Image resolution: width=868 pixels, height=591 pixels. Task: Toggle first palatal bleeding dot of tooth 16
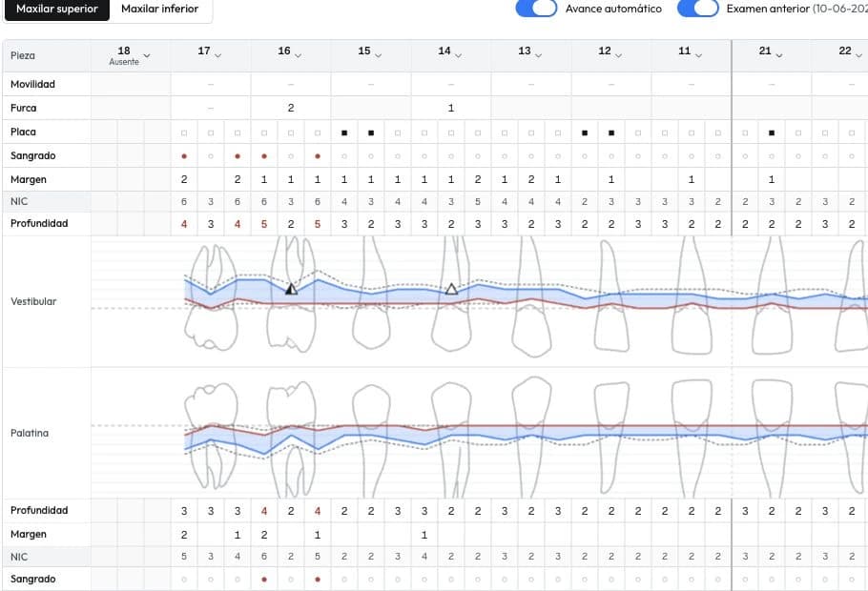[264, 580]
